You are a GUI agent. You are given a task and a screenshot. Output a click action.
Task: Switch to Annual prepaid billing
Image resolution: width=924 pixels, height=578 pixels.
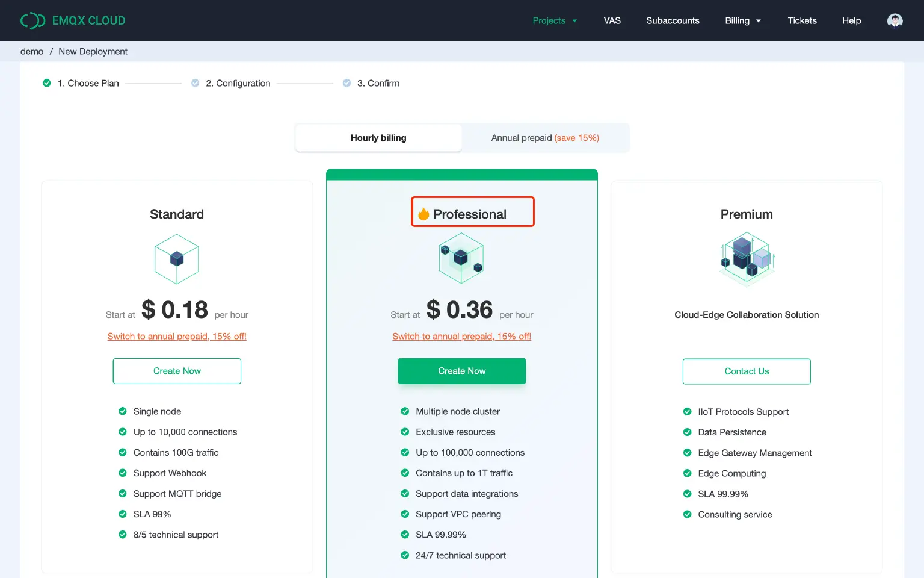click(545, 138)
